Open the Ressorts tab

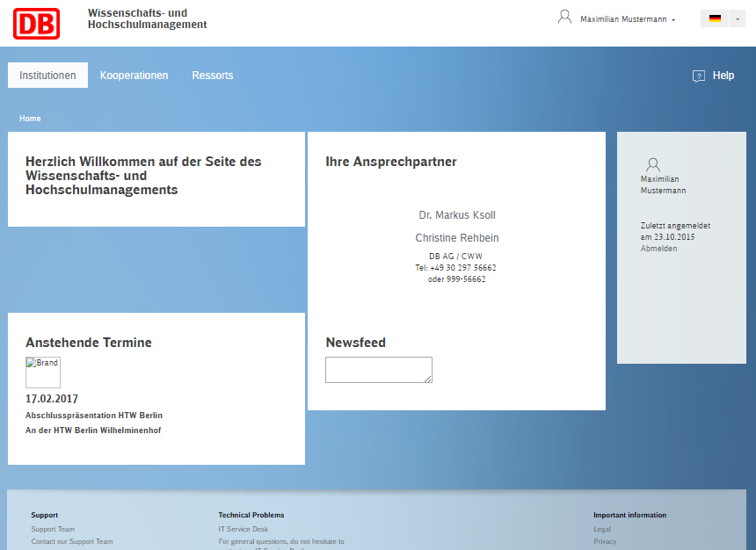(x=213, y=76)
